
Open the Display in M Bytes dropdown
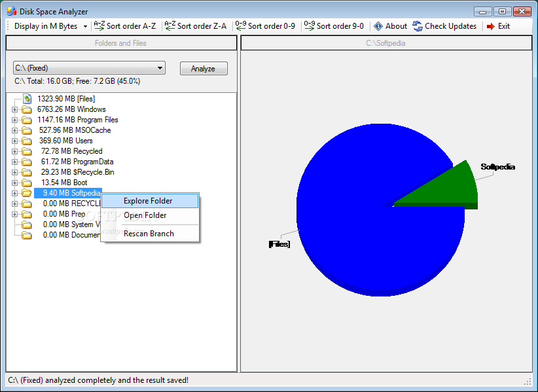pos(50,26)
